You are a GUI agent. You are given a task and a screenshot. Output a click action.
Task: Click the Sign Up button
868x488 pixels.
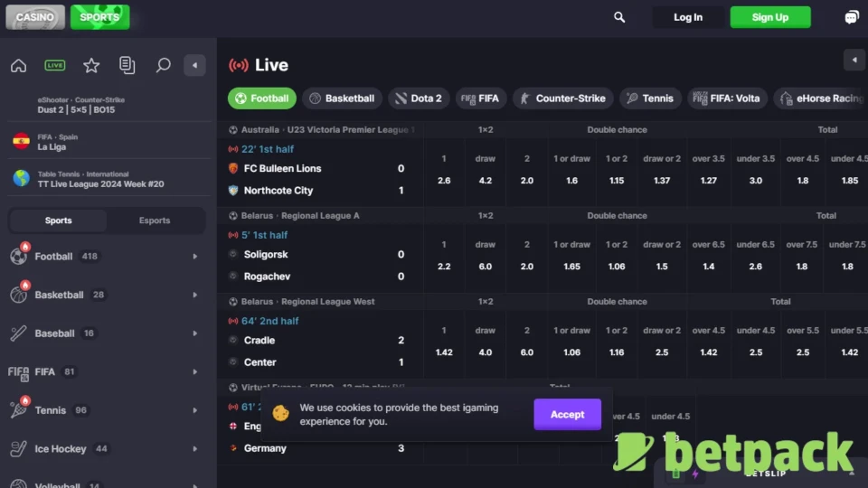pyautogui.click(x=770, y=17)
